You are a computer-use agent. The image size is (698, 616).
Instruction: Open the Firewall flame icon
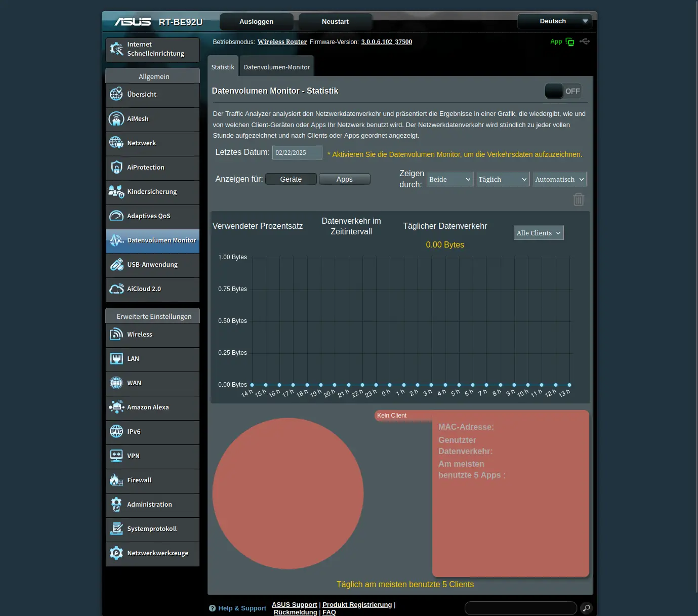(x=116, y=480)
